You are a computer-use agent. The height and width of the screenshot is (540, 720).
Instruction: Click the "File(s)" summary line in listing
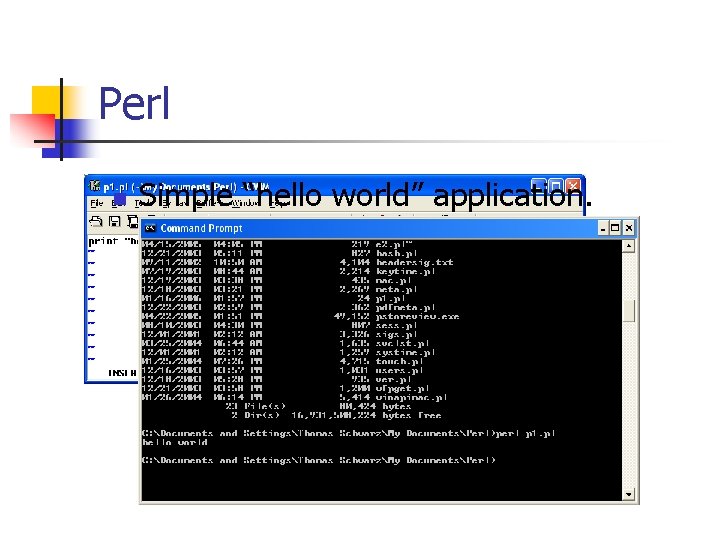(318, 406)
